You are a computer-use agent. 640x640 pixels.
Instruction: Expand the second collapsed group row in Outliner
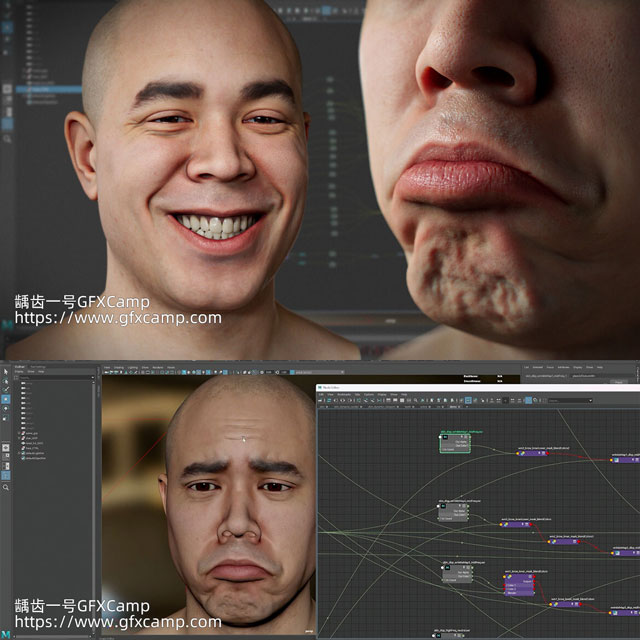click(x=19, y=438)
